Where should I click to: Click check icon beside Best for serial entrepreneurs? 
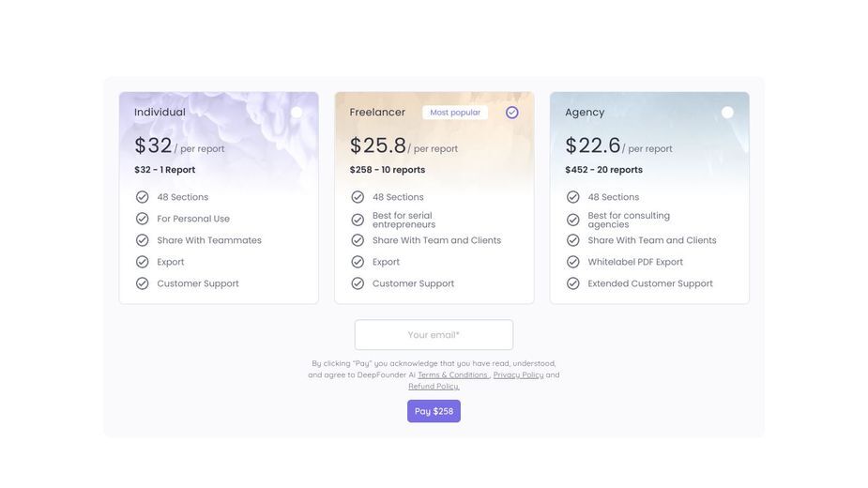[358, 220]
